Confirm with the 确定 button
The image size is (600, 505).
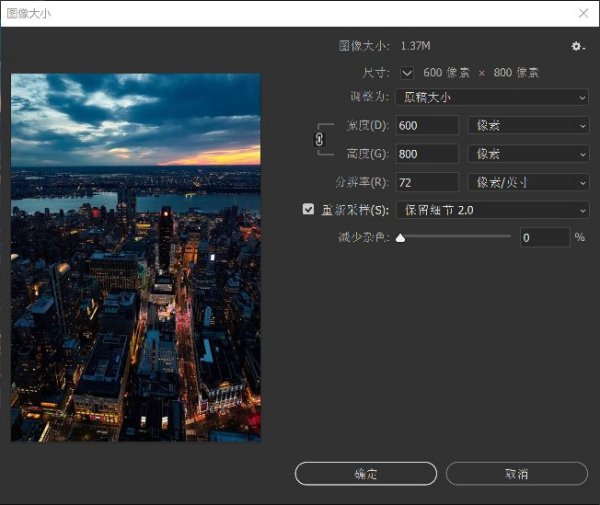pyautogui.click(x=366, y=474)
